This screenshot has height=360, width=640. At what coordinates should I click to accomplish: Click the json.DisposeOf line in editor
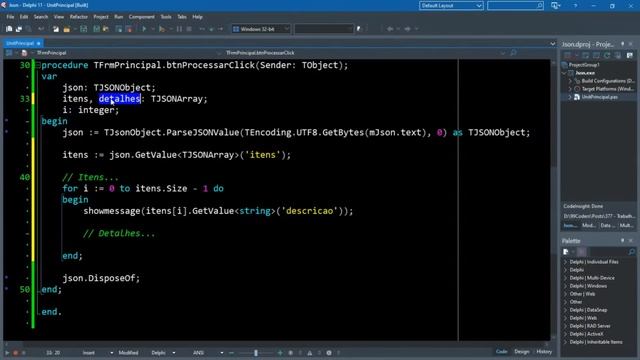point(101,278)
